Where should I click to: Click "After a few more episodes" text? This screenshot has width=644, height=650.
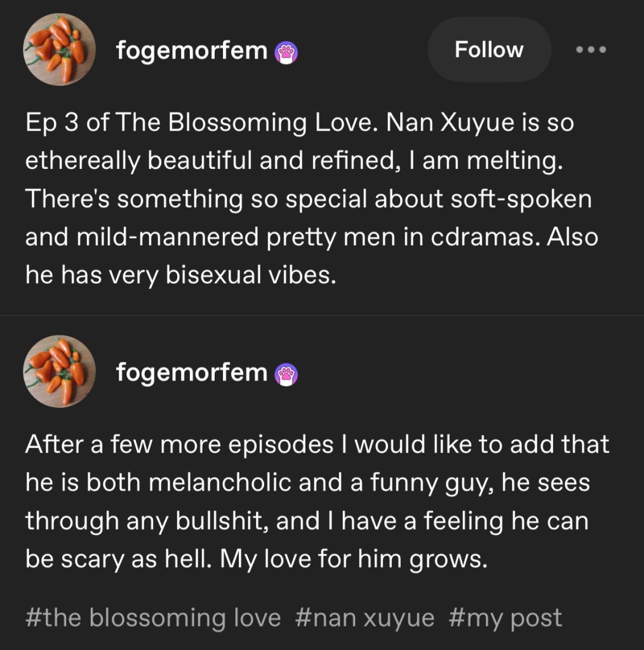[178, 445]
